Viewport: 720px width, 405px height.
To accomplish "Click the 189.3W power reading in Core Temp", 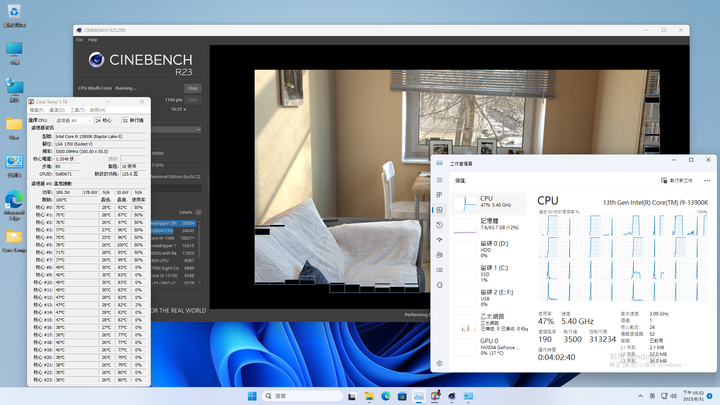I will pyautogui.click(x=67, y=192).
